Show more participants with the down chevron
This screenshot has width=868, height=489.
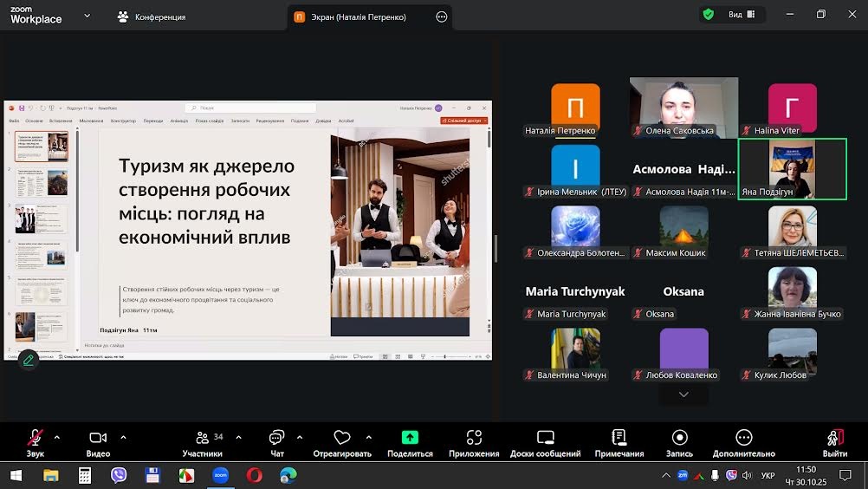[683, 394]
